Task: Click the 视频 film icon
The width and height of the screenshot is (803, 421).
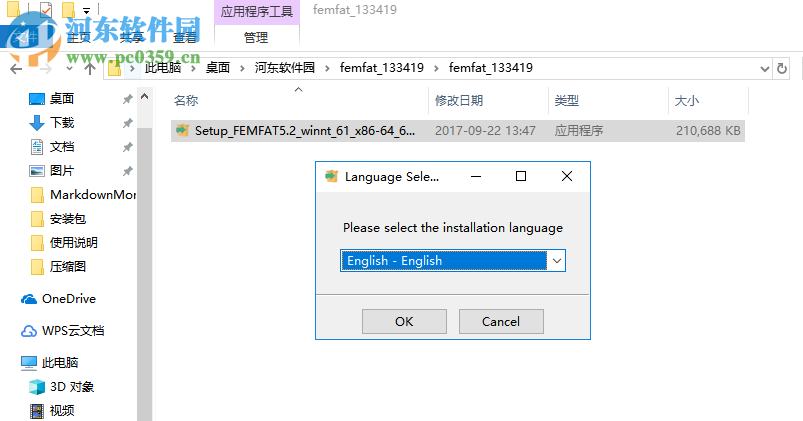Action: tap(37, 411)
